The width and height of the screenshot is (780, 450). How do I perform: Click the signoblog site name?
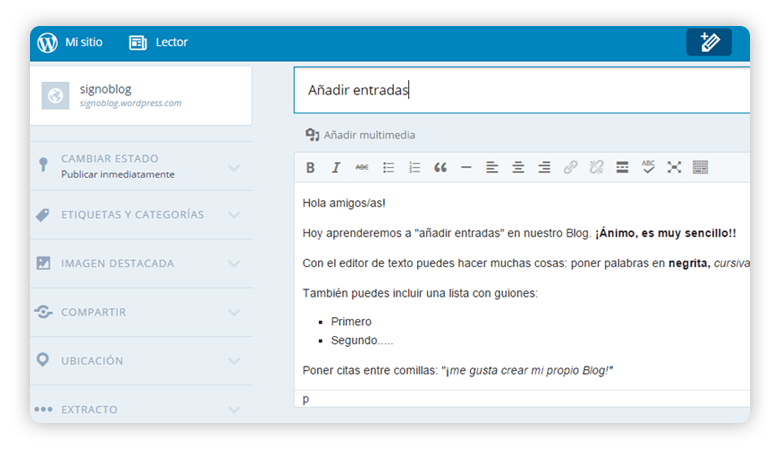(105, 89)
